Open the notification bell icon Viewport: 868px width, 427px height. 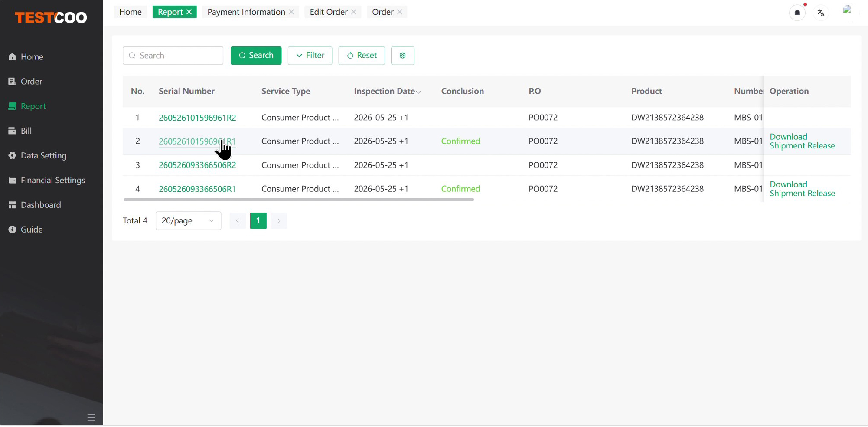[797, 13]
